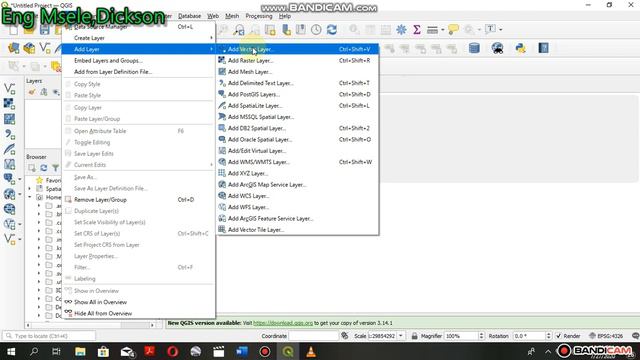640x360 pixels.
Task: Click the Coordinate input field
Action: point(314,336)
